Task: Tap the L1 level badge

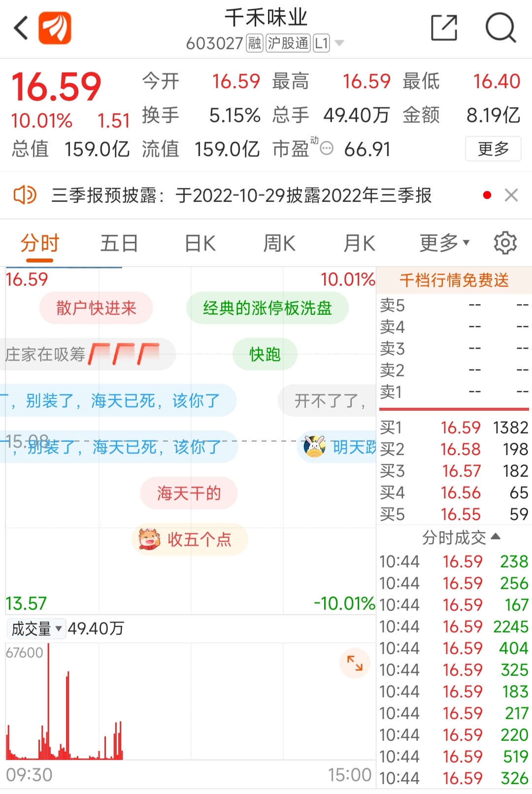Action: click(x=321, y=43)
